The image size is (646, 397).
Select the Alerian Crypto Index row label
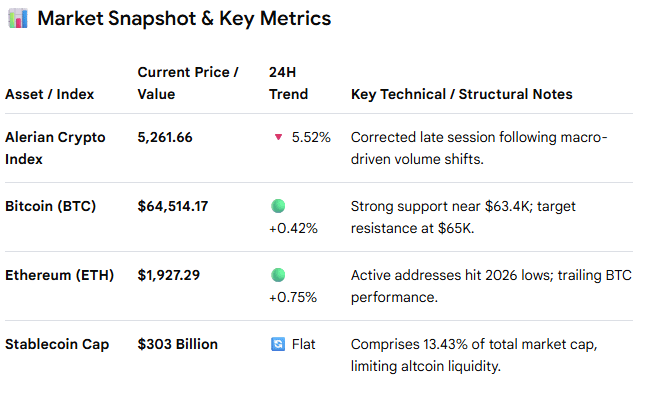click(x=55, y=148)
